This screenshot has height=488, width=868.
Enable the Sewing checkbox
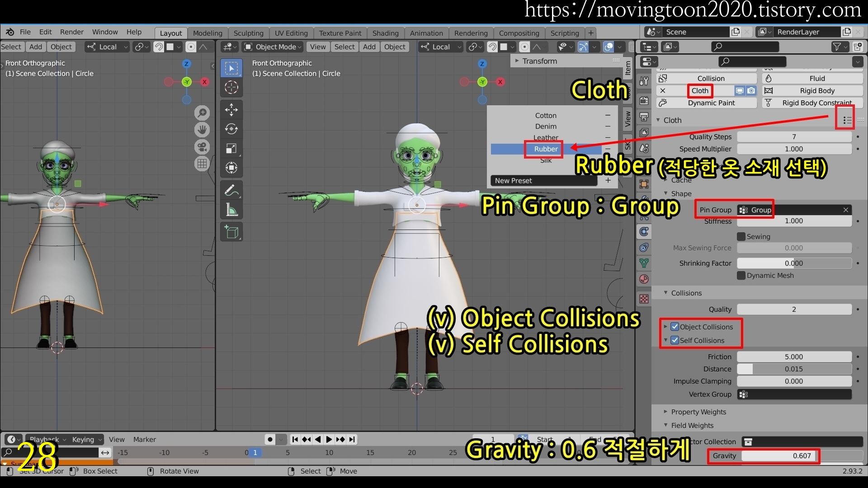click(741, 236)
